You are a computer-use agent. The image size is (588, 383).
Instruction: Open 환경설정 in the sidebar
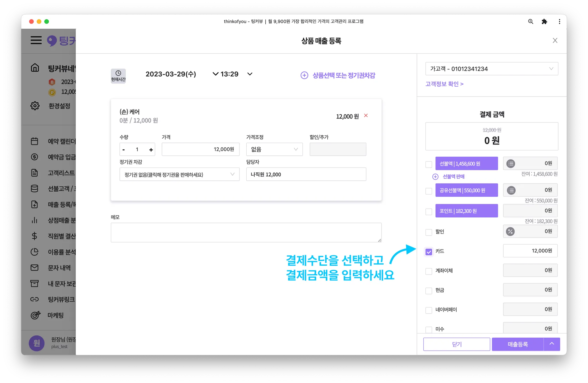[x=59, y=106]
